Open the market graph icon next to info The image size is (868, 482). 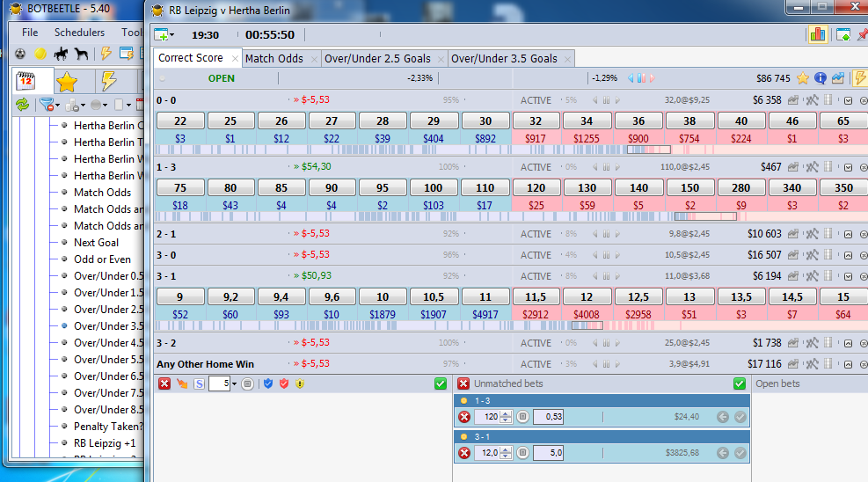point(838,78)
